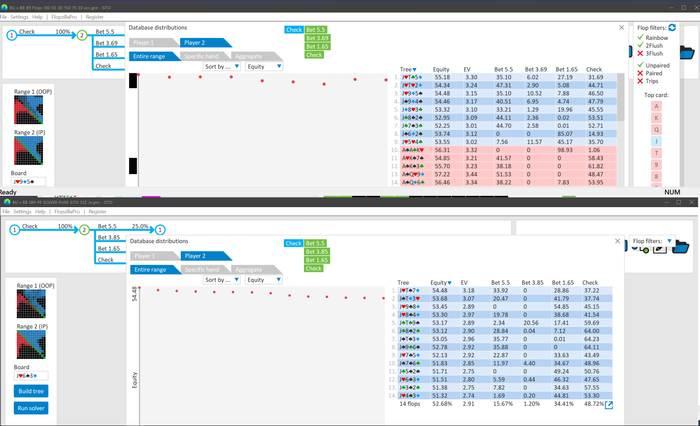
Task: Open the Help menu in bottom window
Action: click(40, 212)
